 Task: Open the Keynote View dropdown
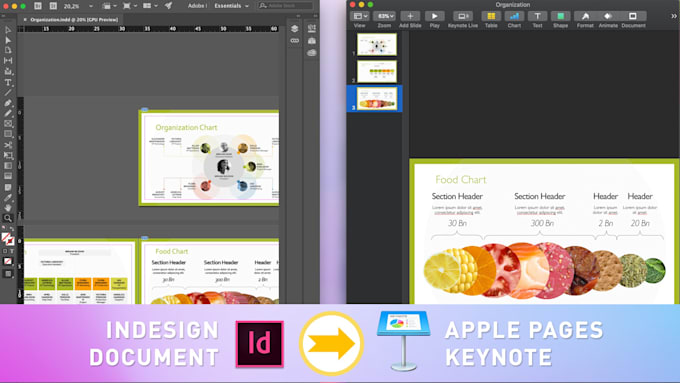pos(360,16)
